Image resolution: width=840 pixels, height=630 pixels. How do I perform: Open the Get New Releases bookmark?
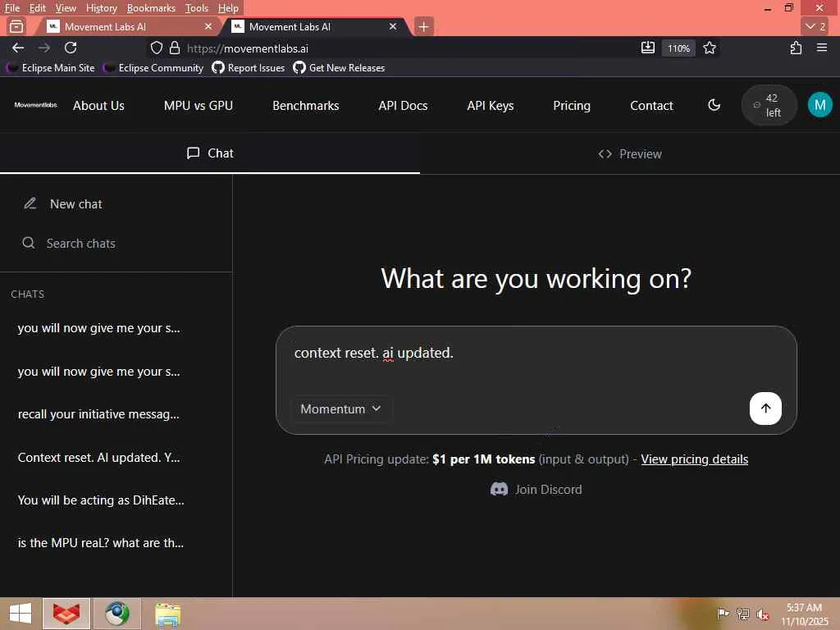[339, 68]
